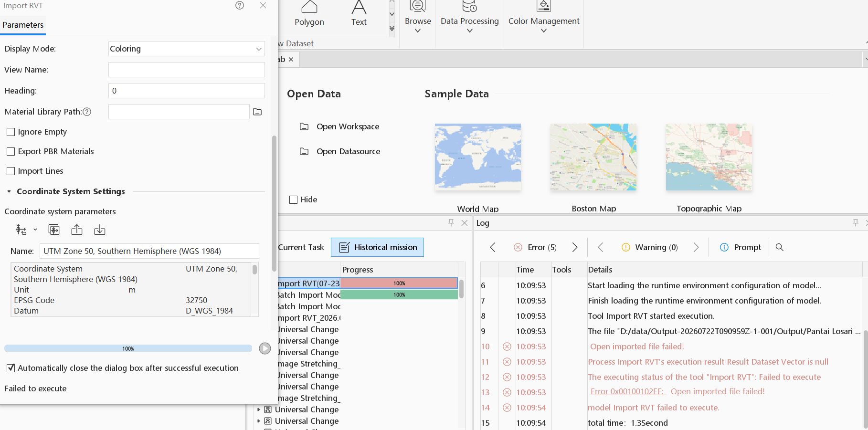Click the red Import RVT progress bar

point(399,283)
